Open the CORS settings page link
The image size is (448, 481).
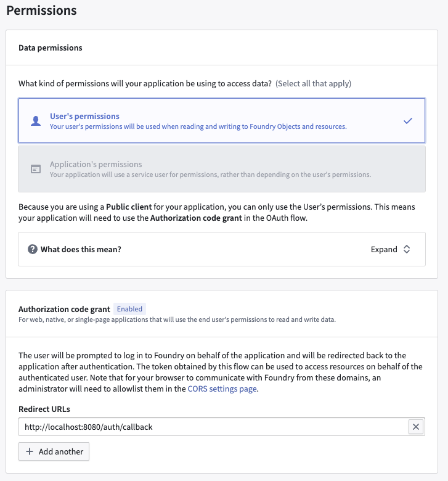[x=221, y=389]
